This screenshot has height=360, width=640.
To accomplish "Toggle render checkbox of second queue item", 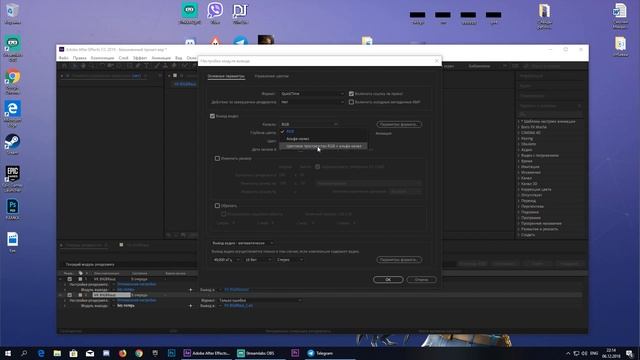I will (69, 295).
